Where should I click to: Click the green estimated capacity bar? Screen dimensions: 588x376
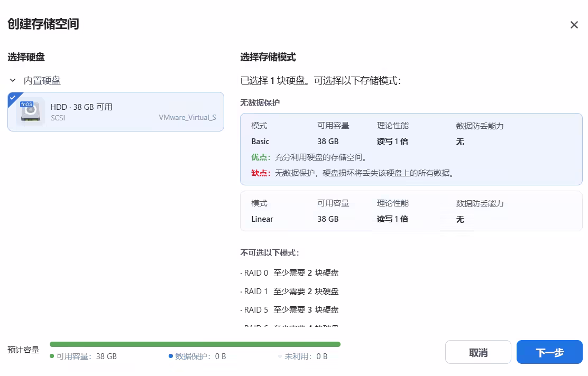click(x=195, y=344)
